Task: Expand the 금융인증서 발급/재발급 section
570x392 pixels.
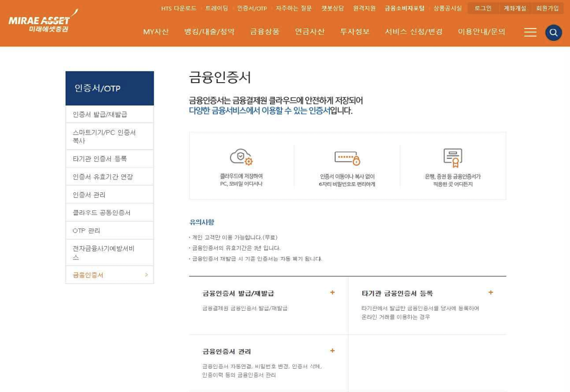Action: tap(332, 293)
